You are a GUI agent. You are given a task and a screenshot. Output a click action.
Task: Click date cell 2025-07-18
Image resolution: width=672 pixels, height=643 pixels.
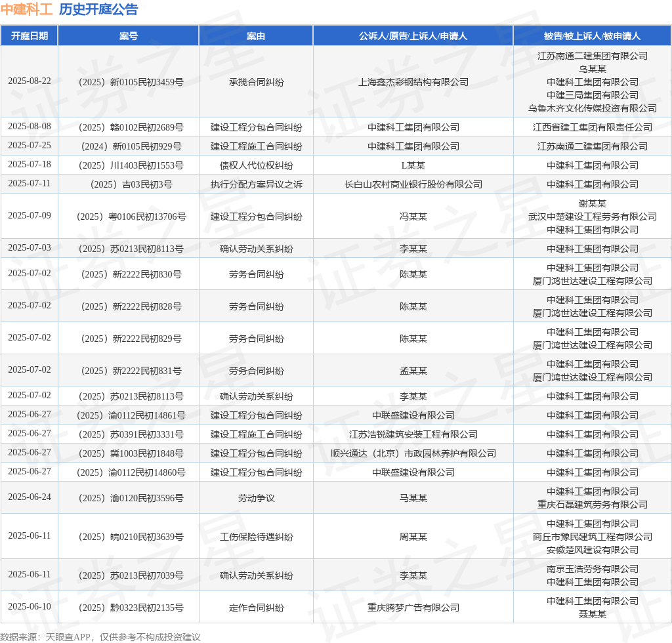29,164
